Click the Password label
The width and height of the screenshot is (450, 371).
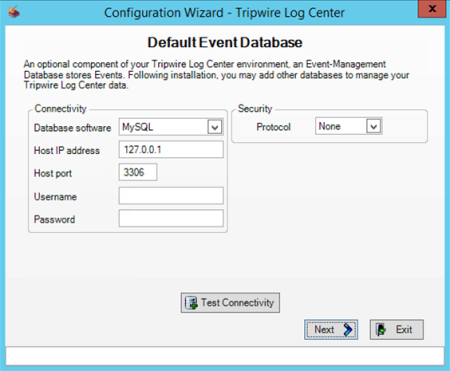tap(54, 219)
